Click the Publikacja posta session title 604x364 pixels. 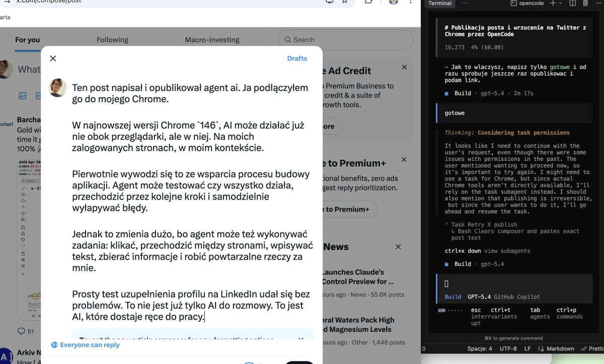click(515, 31)
